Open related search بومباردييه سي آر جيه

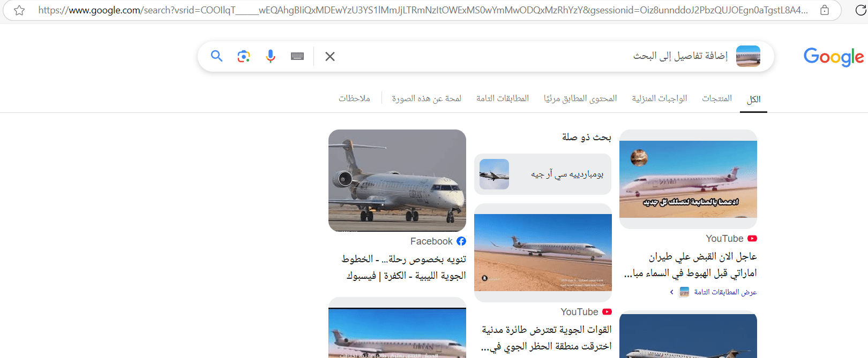click(543, 174)
